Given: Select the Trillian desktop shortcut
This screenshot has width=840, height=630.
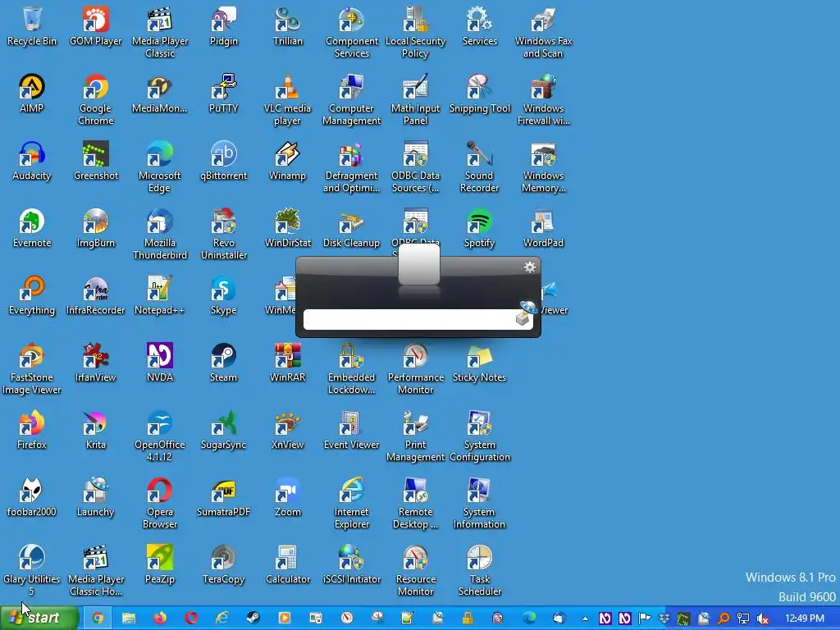Looking at the screenshot, I should click(288, 27).
